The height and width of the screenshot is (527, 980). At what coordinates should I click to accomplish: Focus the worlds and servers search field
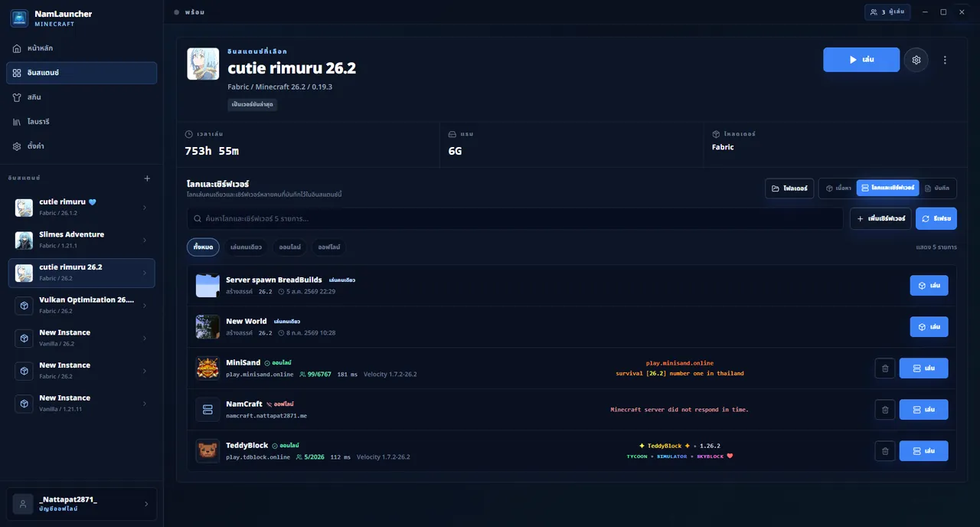(515, 219)
